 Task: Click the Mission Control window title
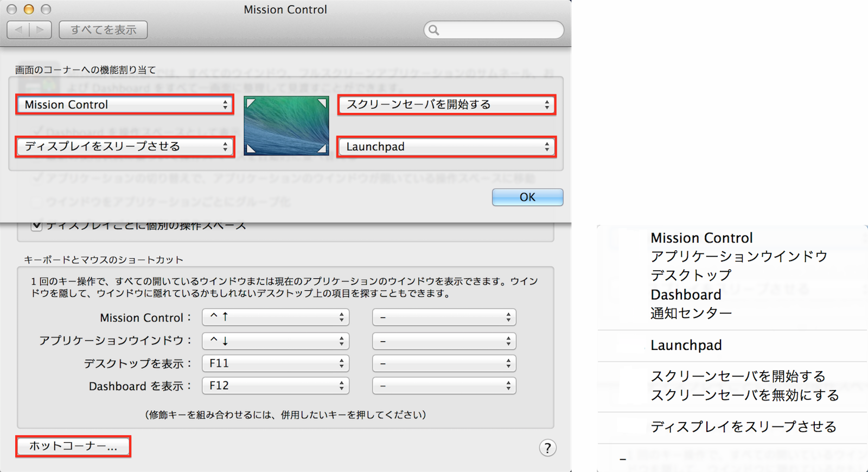pyautogui.click(x=285, y=10)
